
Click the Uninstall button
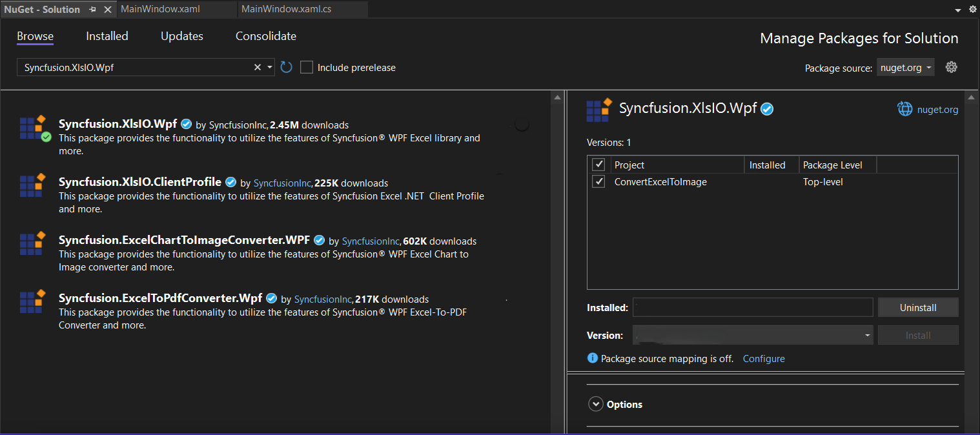pyautogui.click(x=917, y=307)
